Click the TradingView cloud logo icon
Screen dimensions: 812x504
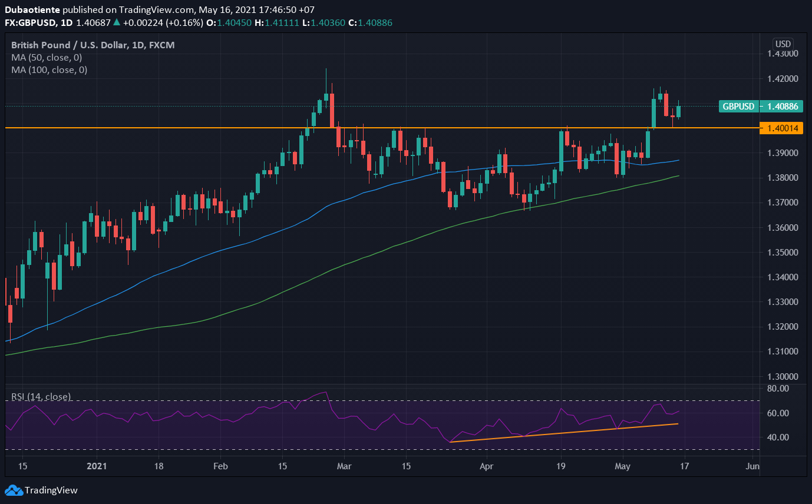coord(14,490)
